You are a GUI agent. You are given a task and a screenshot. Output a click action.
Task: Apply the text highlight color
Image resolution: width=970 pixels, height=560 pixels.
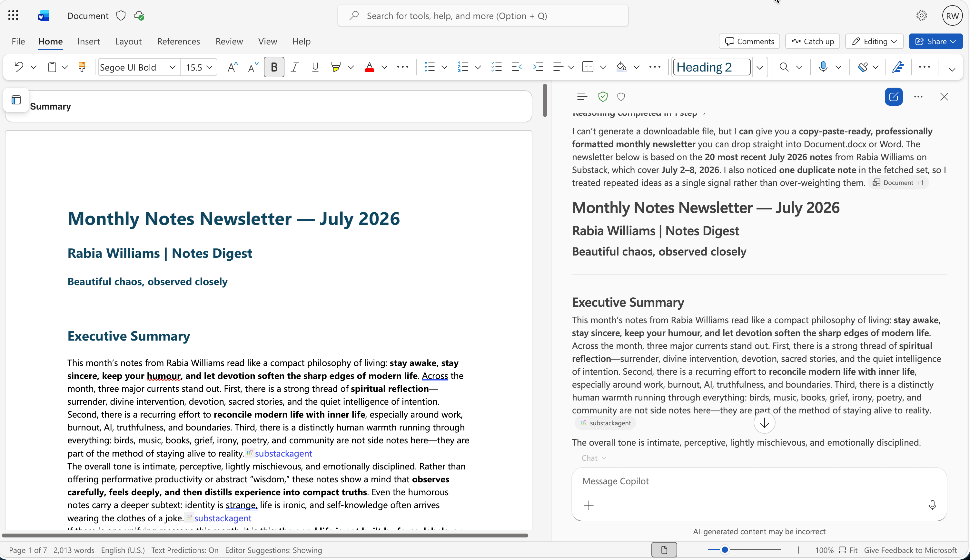(336, 67)
